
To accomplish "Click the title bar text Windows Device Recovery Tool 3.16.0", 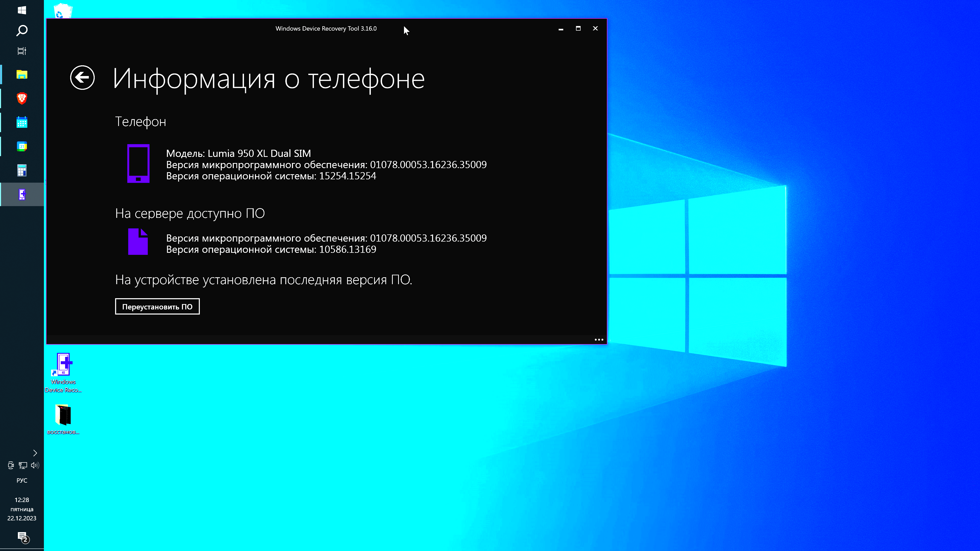I will click(326, 29).
